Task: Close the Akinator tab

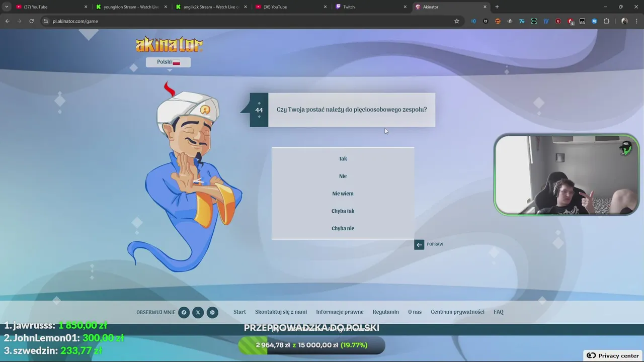Action: coord(485,7)
